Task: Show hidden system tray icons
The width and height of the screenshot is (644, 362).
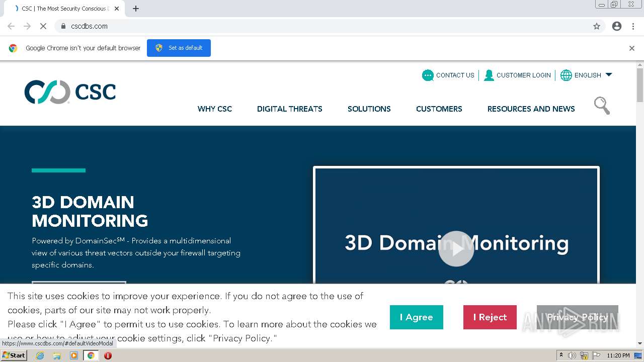Action: (x=561, y=355)
